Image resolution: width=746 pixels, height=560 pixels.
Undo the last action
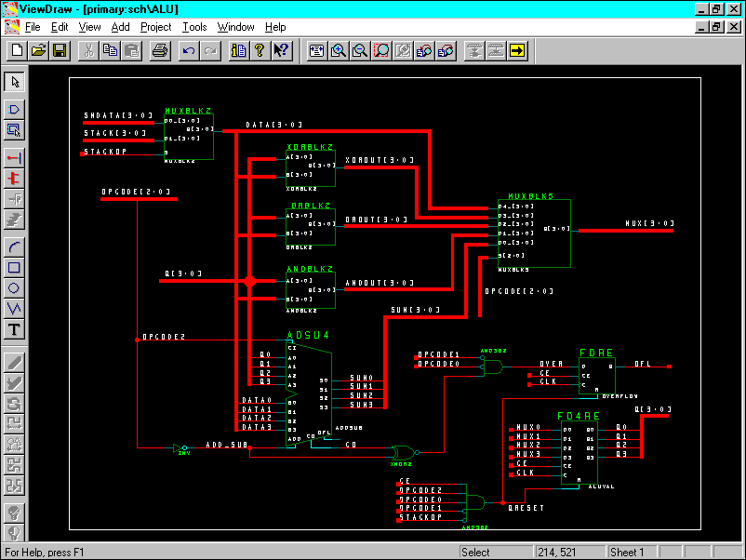189,50
